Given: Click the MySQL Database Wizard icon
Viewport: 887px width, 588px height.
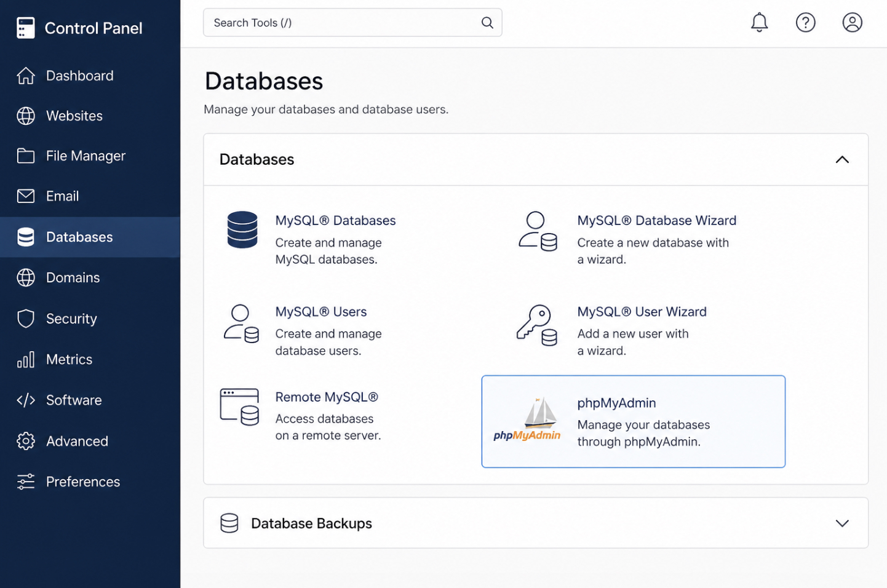Looking at the screenshot, I should point(538,231).
